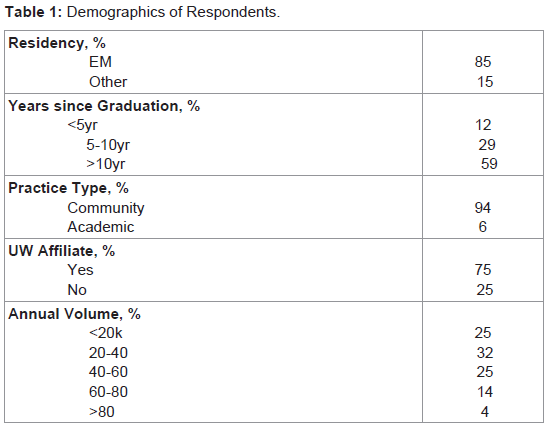Image resolution: width=549 pixels, height=430 pixels.
Task: Click the Community practice label
Action: click(x=106, y=208)
